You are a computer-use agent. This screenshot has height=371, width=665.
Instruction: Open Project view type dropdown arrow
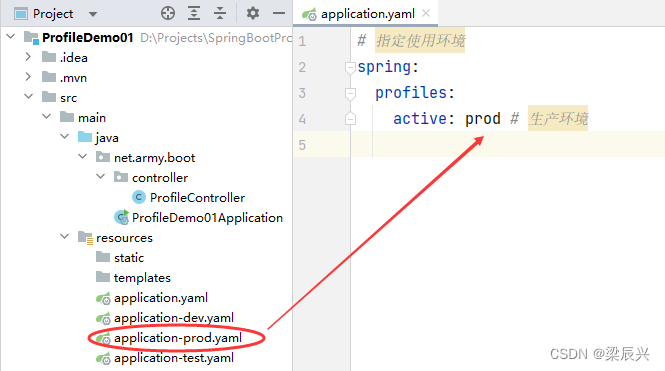(93, 14)
